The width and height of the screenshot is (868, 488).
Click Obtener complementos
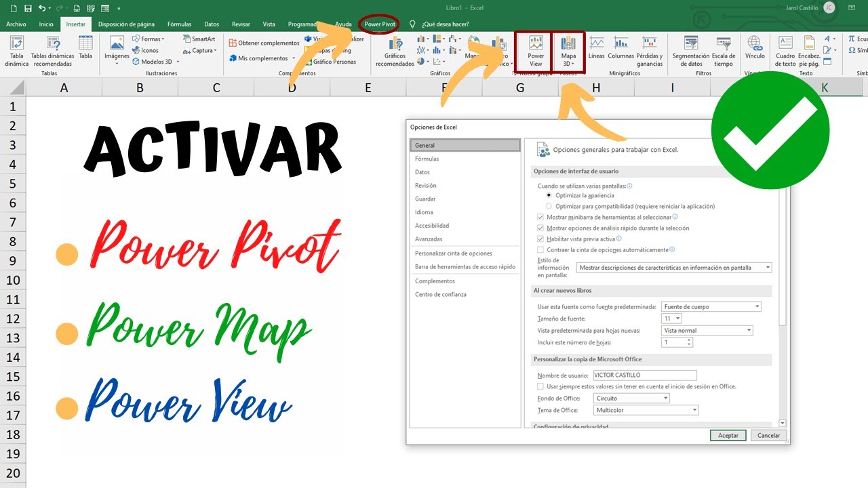(263, 43)
